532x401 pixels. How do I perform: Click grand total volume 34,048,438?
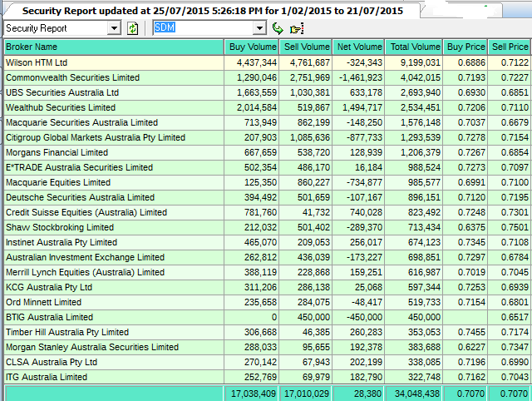[x=417, y=394]
